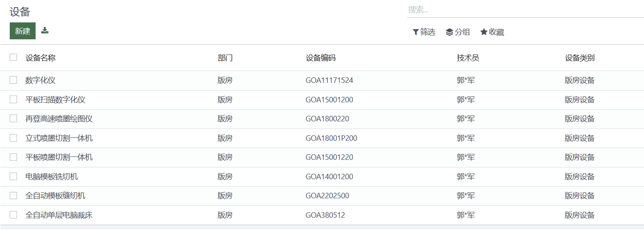Click equipment code GOA14001200
This screenshot has height=230, width=644.
click(329, 177)
